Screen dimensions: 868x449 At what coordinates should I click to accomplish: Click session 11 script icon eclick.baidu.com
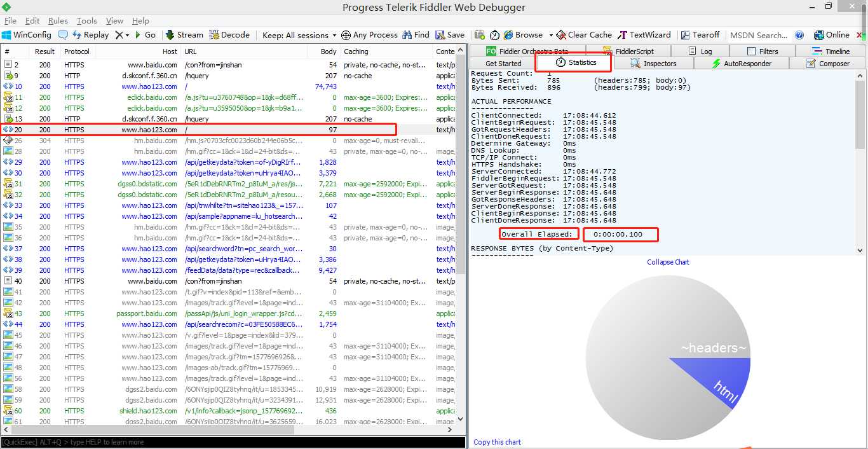tap(8, 97)
